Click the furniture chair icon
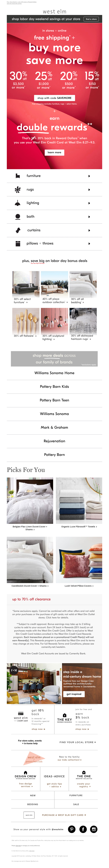Screen dimensions: 109x868 click(18, 176)
